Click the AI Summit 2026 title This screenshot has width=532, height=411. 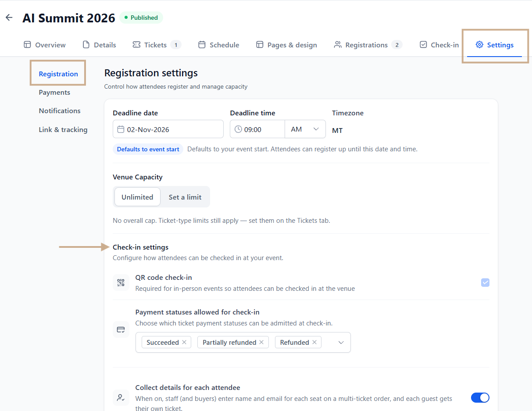[x=69, y=18]
